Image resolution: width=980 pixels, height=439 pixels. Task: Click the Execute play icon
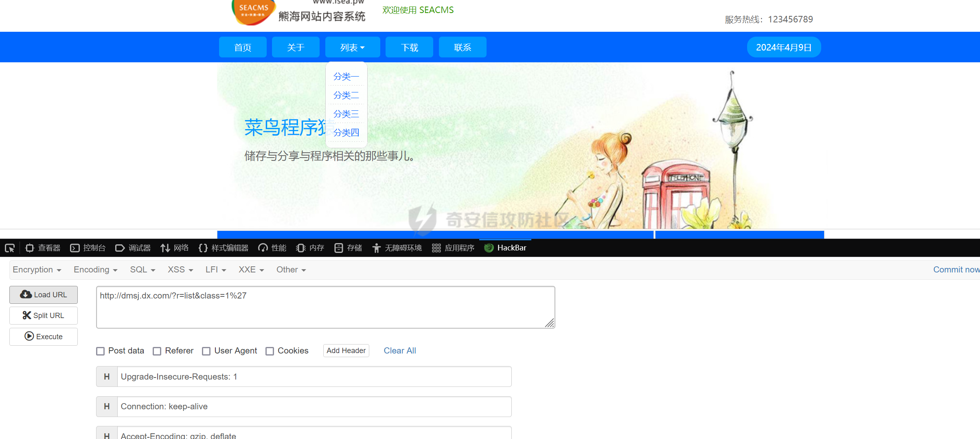[29, 336]
